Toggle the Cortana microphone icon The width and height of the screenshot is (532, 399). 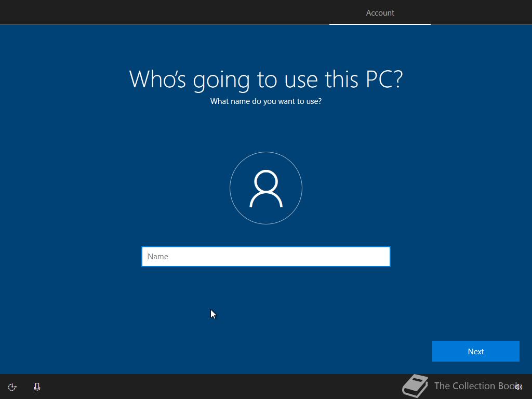[x=37, y=387]
